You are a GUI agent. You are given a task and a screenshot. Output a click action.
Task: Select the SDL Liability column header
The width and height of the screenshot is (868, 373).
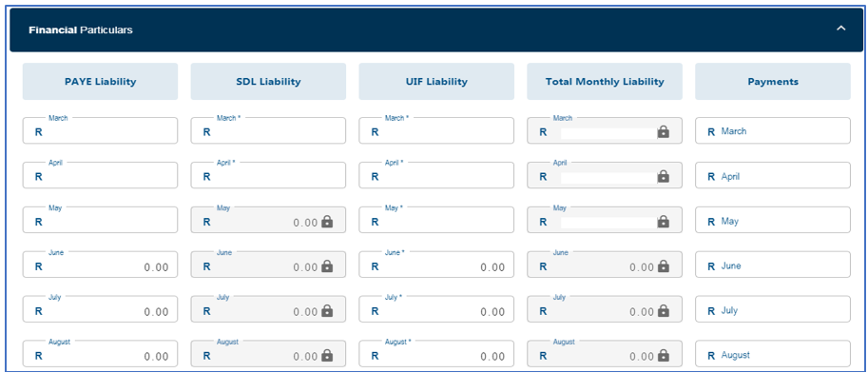(268, 82)
